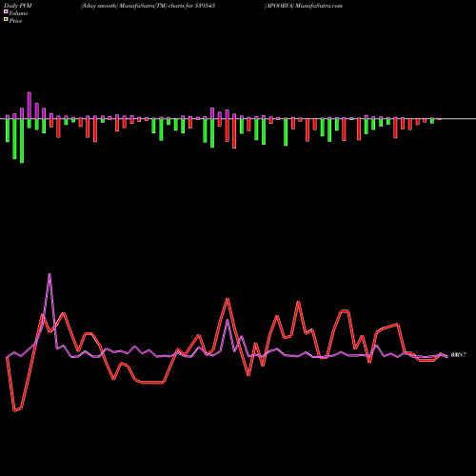This screenshot has height=476, width=476.
Task: Click the lowest dip of the red price line
Action: 14,410
